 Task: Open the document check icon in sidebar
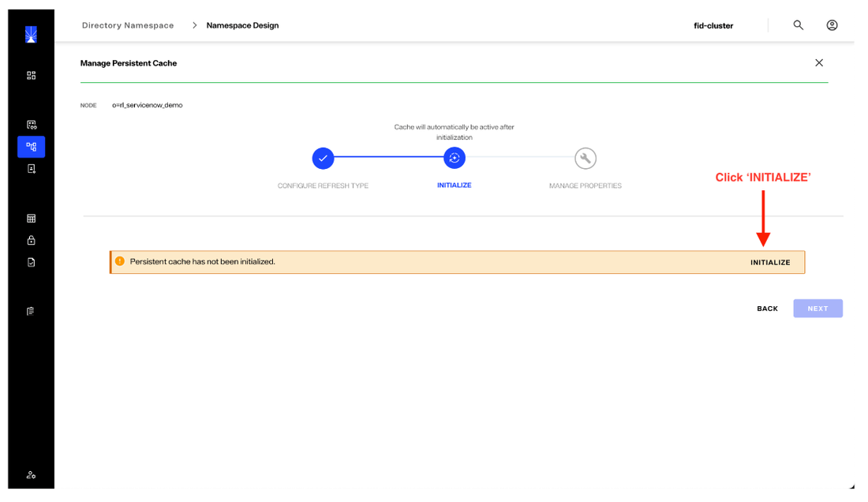(31, 262)
